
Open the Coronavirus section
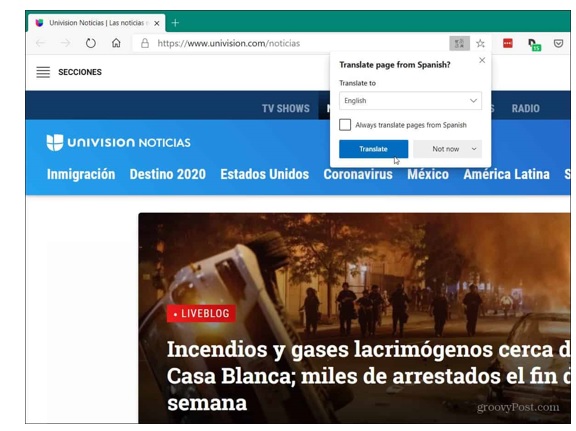pos(358,174)
